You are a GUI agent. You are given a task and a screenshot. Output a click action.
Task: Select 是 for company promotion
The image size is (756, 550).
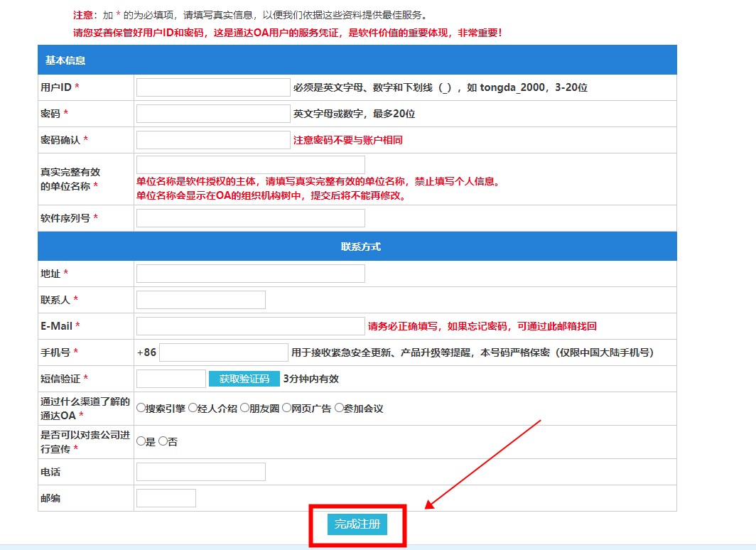click(x=141, y=441)
